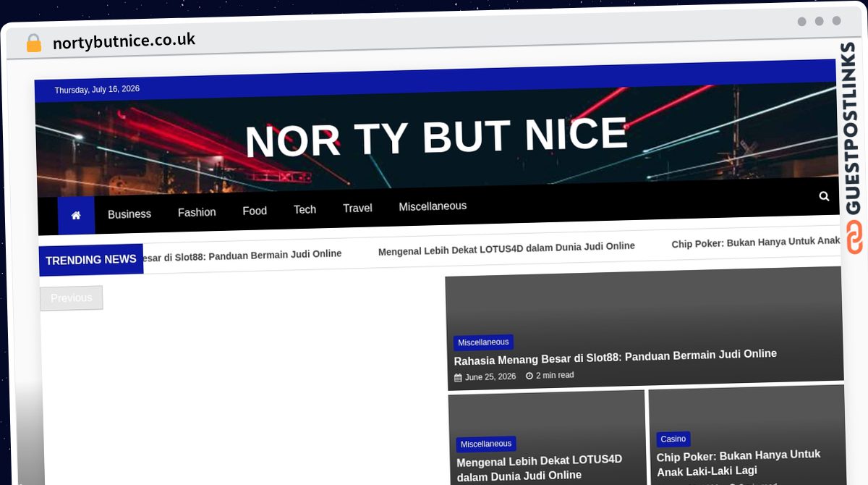
Task: Click the NOR TY BUT NICE site title
Action: tap(436, 138)
